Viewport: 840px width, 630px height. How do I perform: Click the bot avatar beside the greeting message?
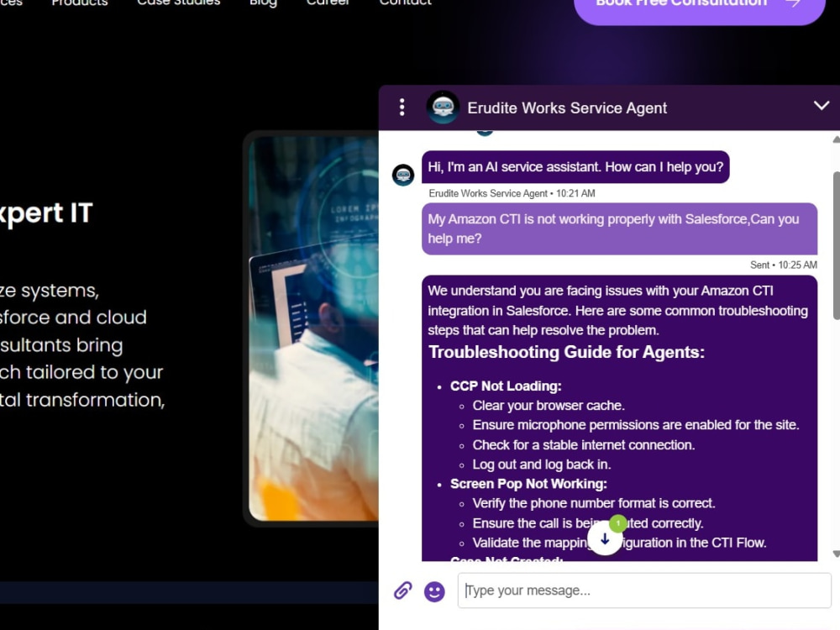coord(403,175)
